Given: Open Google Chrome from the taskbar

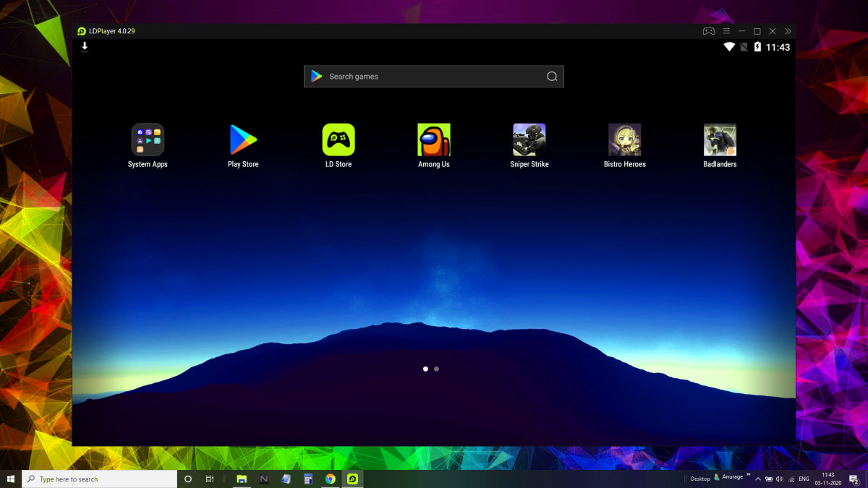Looking at the screenshot, I should pos(330,479).
